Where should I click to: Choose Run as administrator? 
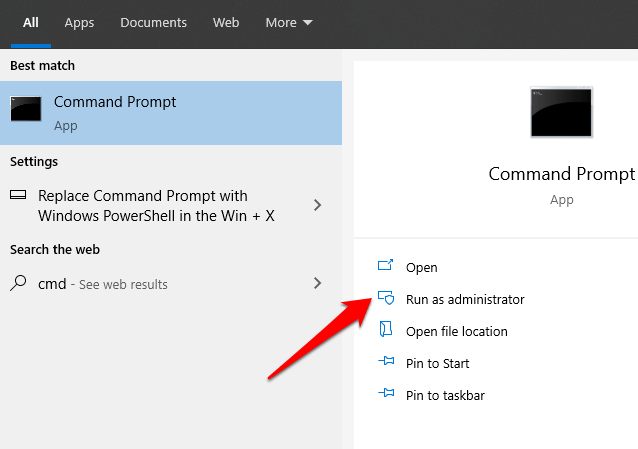tap(465, 299)
